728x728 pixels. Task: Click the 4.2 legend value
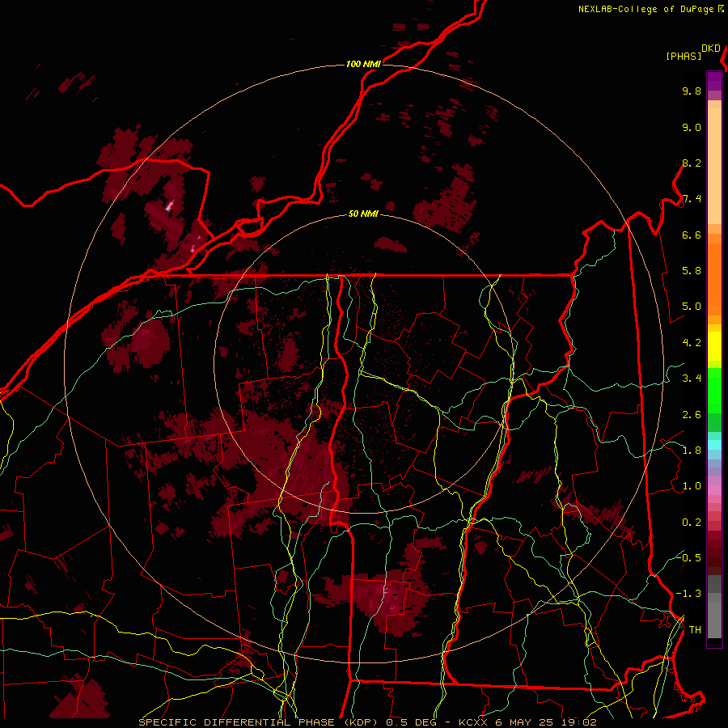click(x=692, y=343)
